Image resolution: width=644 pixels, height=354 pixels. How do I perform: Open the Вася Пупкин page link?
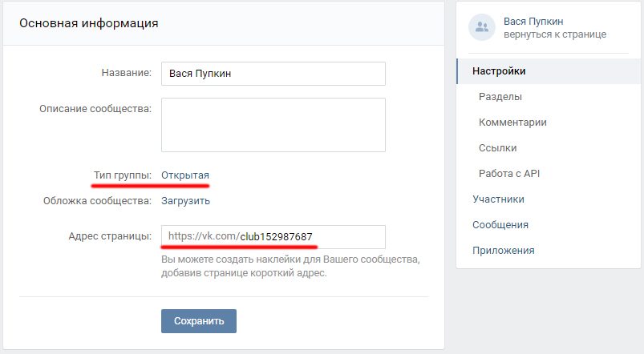533,22
